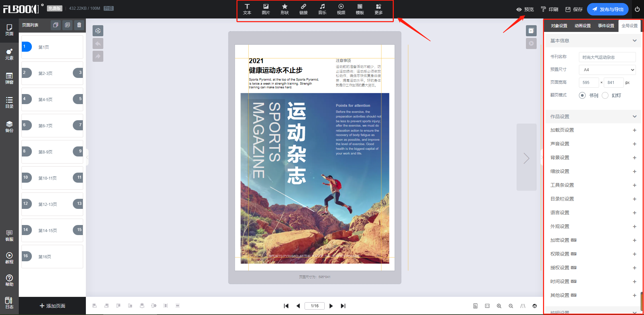Image resolution: width=644 pixels, height=315 pixels.
Task: Select 第8-9页 in page list
Action: [x=52, y=152]
